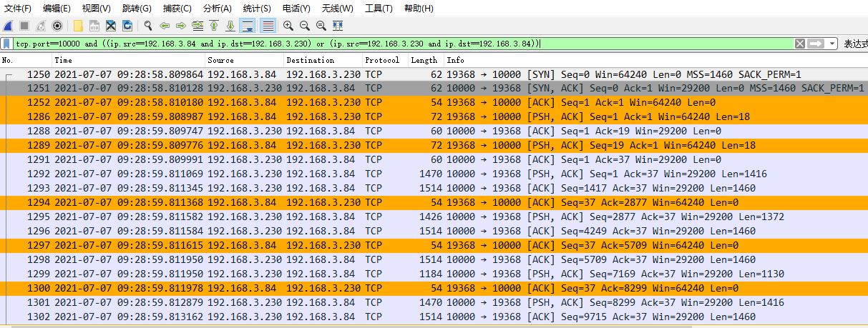Open the 捕获(C) menu

click(177, 9)
